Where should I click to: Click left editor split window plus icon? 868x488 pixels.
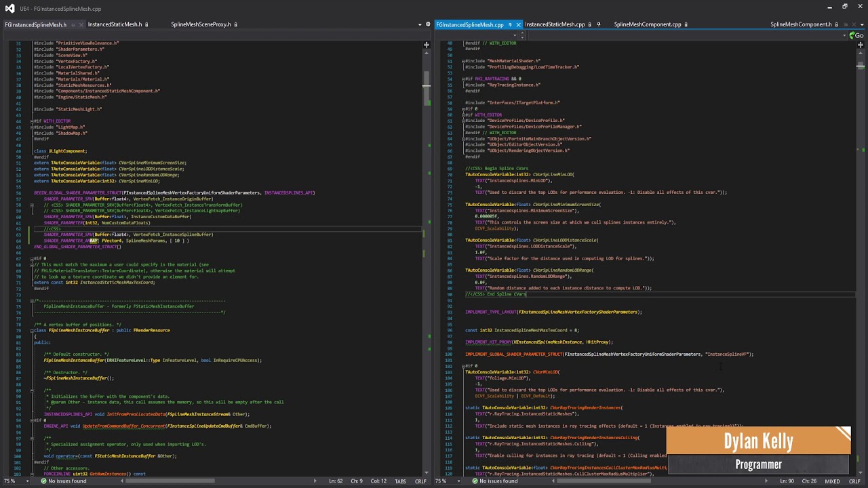[427, 45]
